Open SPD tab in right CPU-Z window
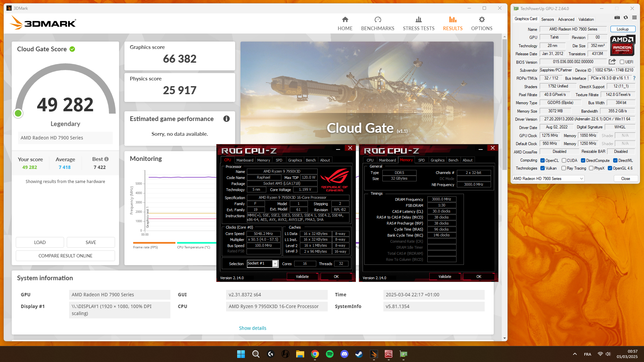The image size is (644, 362). [422, 160]
